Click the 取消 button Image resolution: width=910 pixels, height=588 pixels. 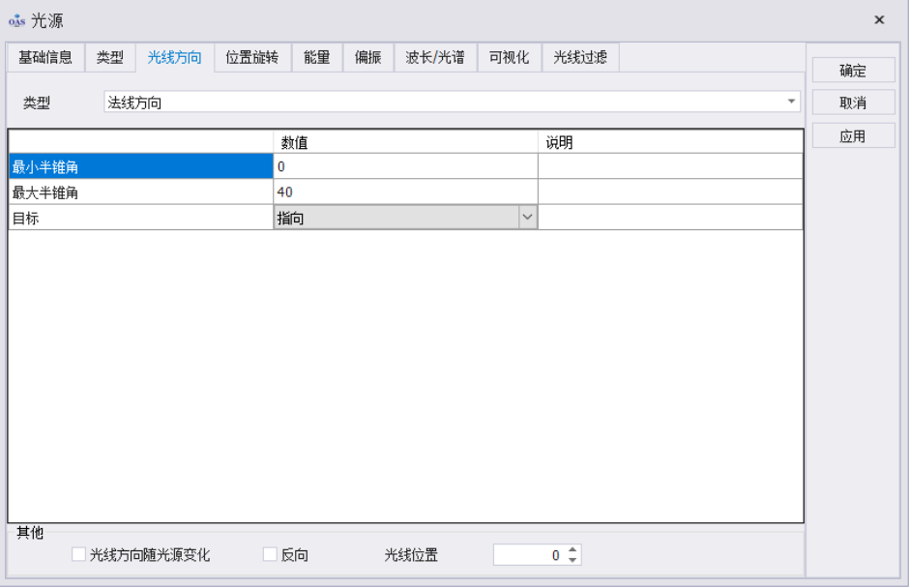point(853,103)
